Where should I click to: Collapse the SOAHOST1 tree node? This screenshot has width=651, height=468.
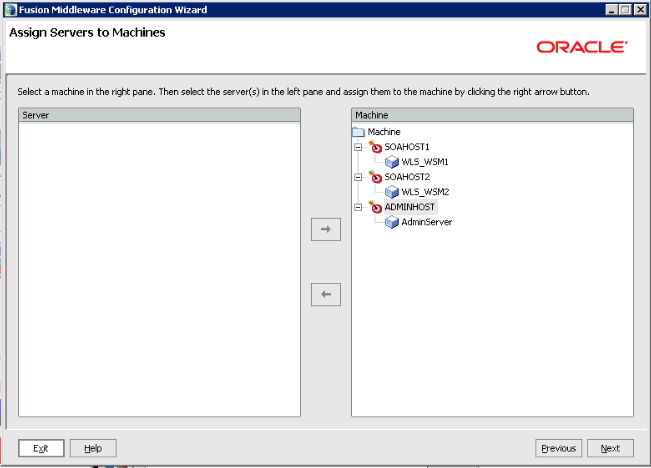(x=358, y=147)
